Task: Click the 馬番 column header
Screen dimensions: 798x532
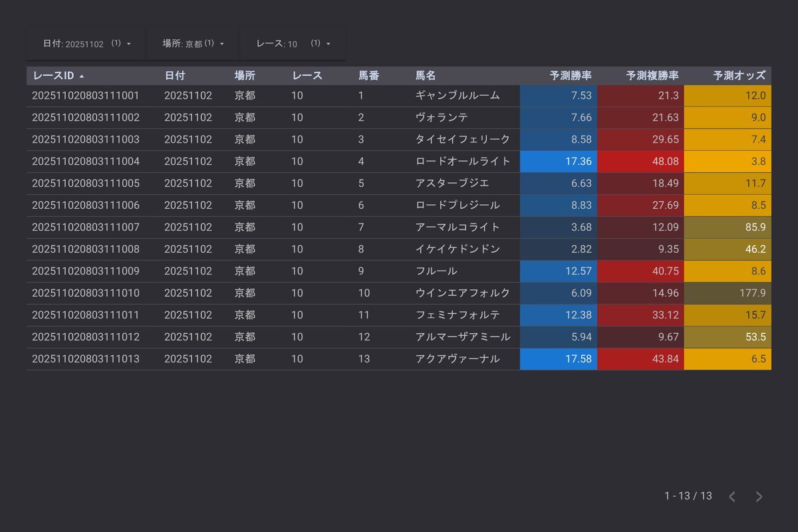Action: click(x=369, y=76)
